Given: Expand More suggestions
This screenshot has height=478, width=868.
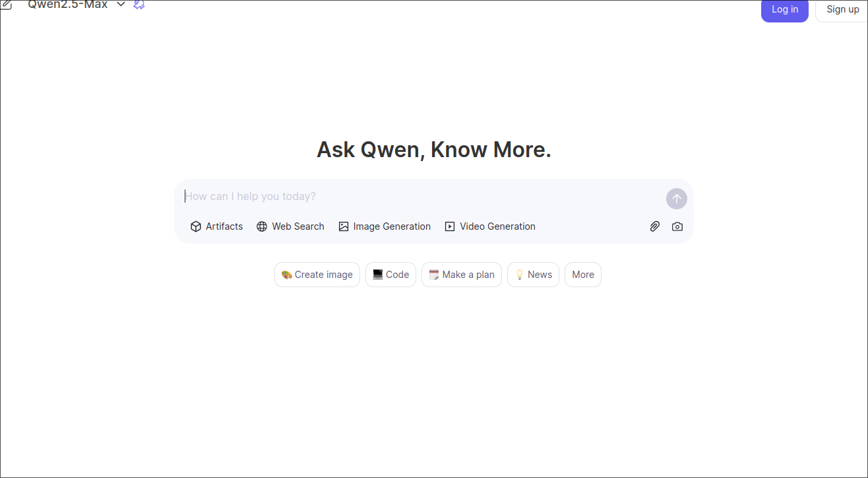Looking at the screenshot, I should pos(583,275).
